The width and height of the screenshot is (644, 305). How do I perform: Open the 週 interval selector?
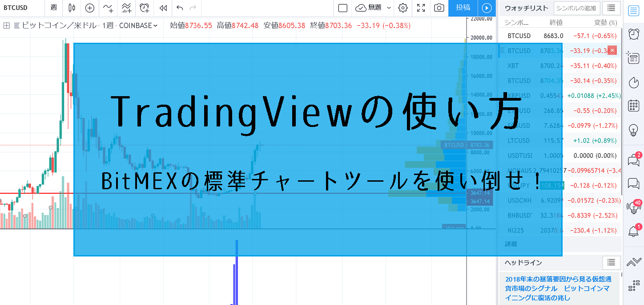tap(54, 8)
